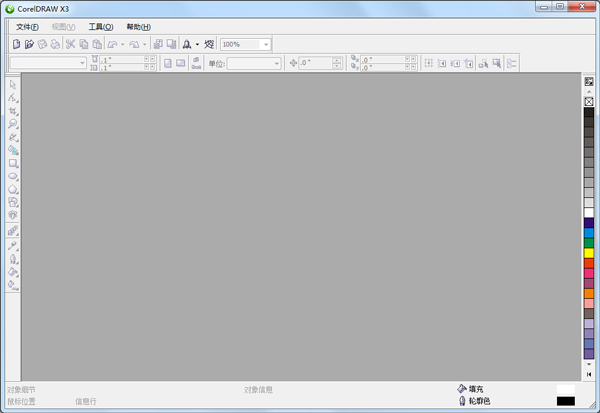600x413 pixels.
Task: Click the nudge offset stepper arrows
Action: (x=337, y=63)
